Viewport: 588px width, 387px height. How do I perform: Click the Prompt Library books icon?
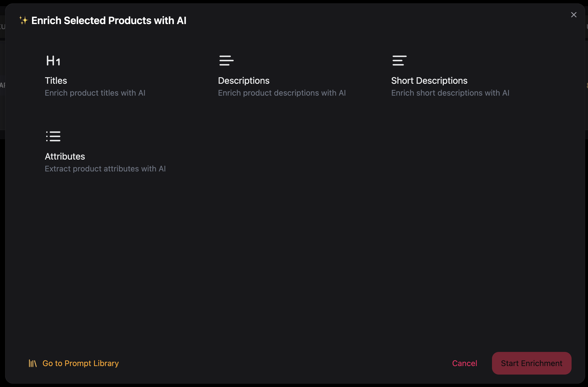[33, 363]
